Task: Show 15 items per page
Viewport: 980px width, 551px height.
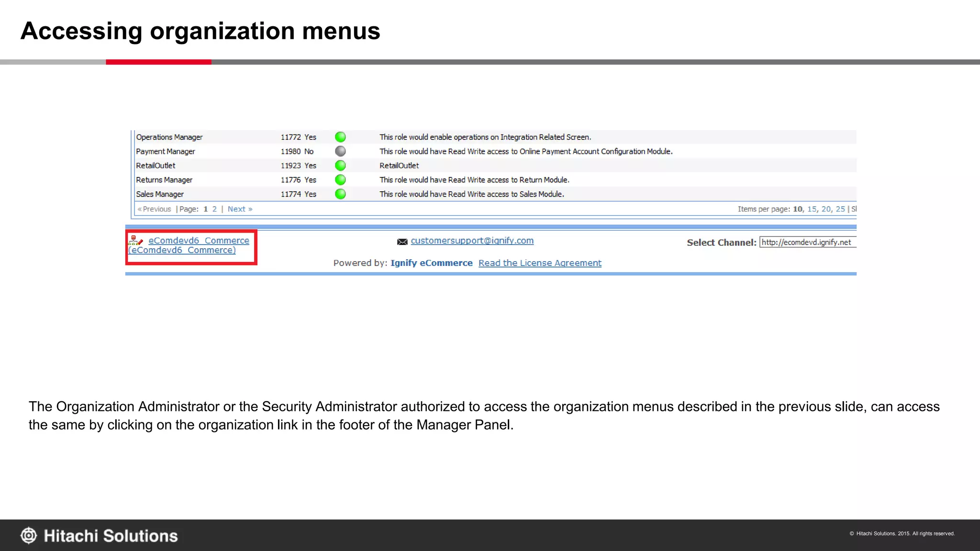Action: 812,209
